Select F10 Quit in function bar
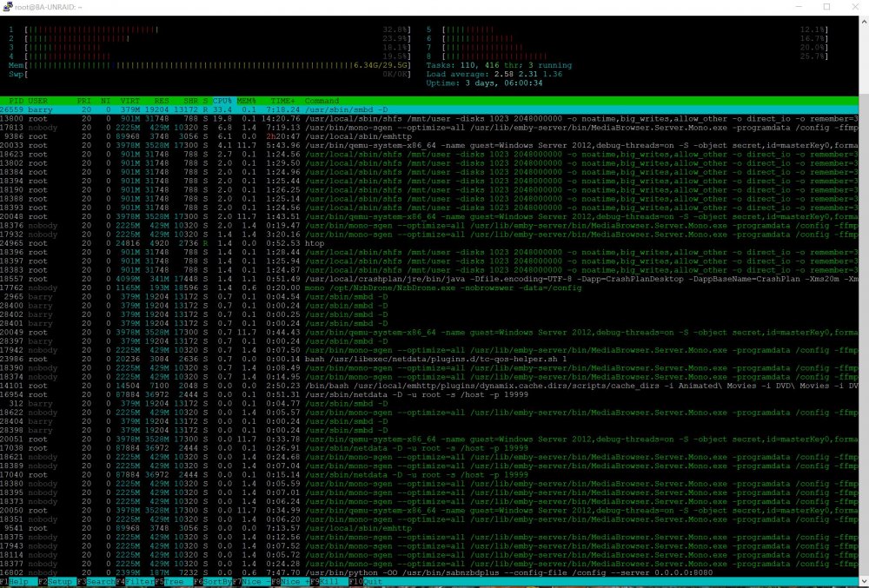869x588 pixels. (366, 582)
